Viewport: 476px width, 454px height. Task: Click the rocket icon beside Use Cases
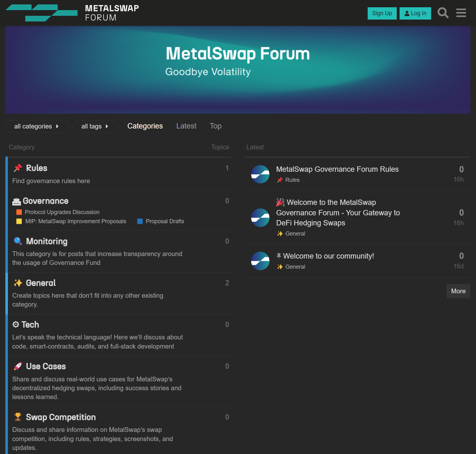(x=18, y=366)
